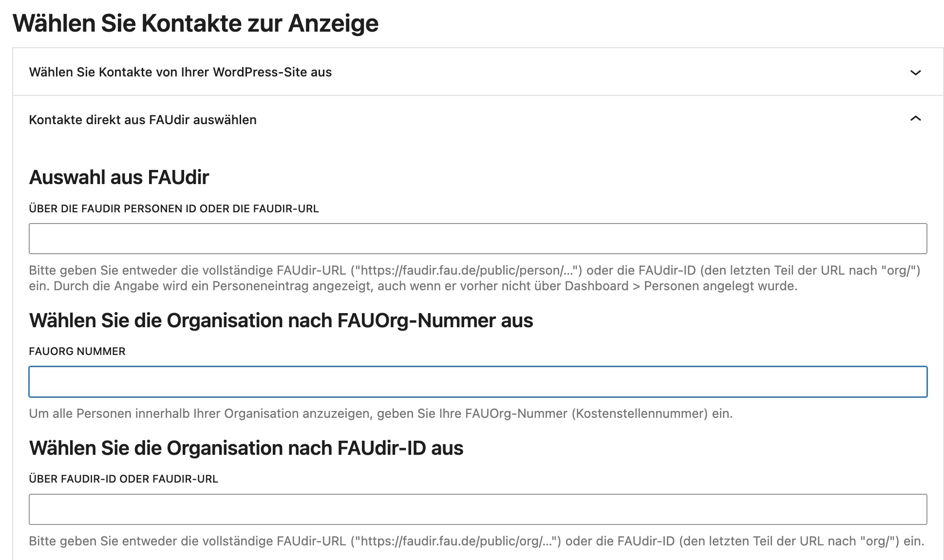Screen dimensions: 944x560
Task: Collapse the FAUdir contacts section chevron
Action: click(x=915, y=119)
